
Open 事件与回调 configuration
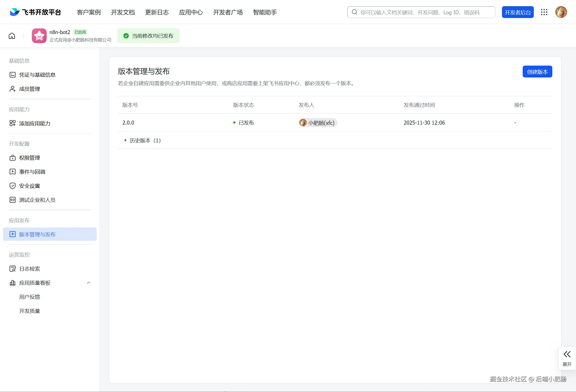32,172
